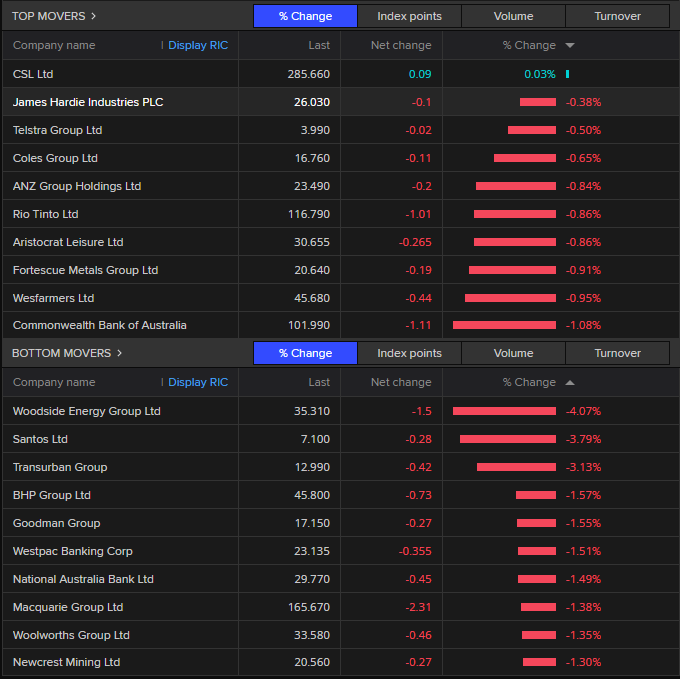Click Macquarie net change -2.31
This screenshot has height=679, width=680.
tap(418, 607)
